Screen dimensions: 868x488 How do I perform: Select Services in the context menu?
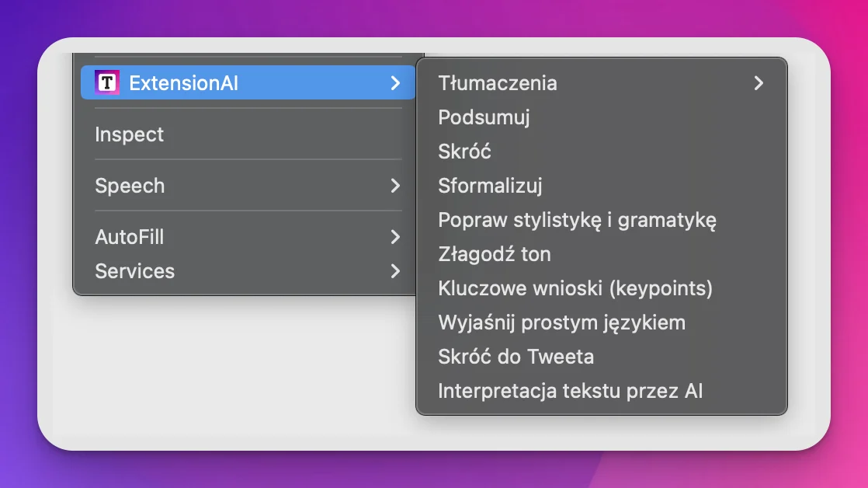(135, 271)
